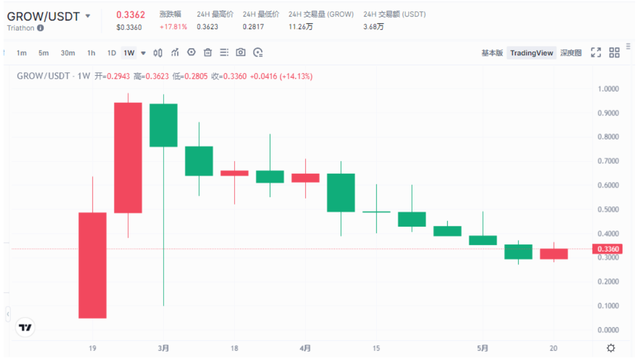Viewport: 636px width, 364px height.
Task: Take a chart snapshot with camera icon
Action: point(241,53)
